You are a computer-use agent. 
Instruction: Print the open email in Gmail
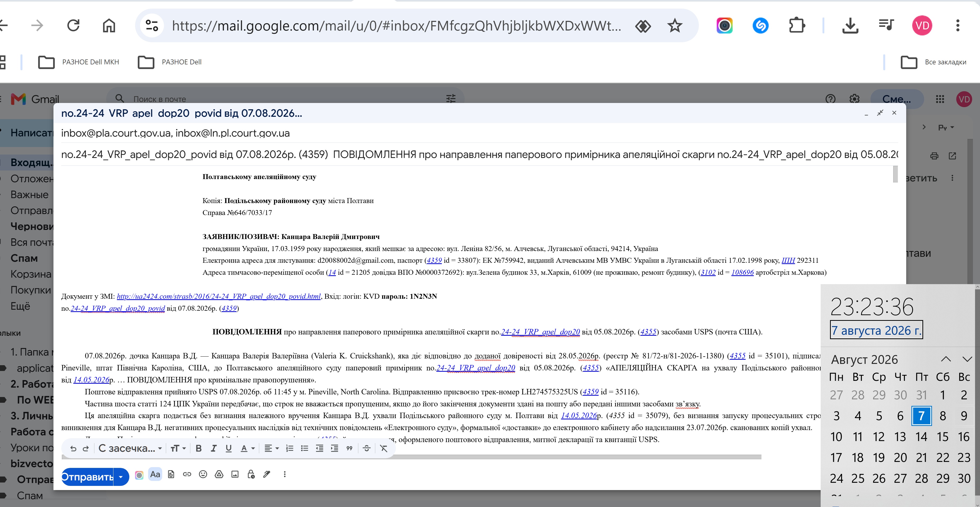934,156
